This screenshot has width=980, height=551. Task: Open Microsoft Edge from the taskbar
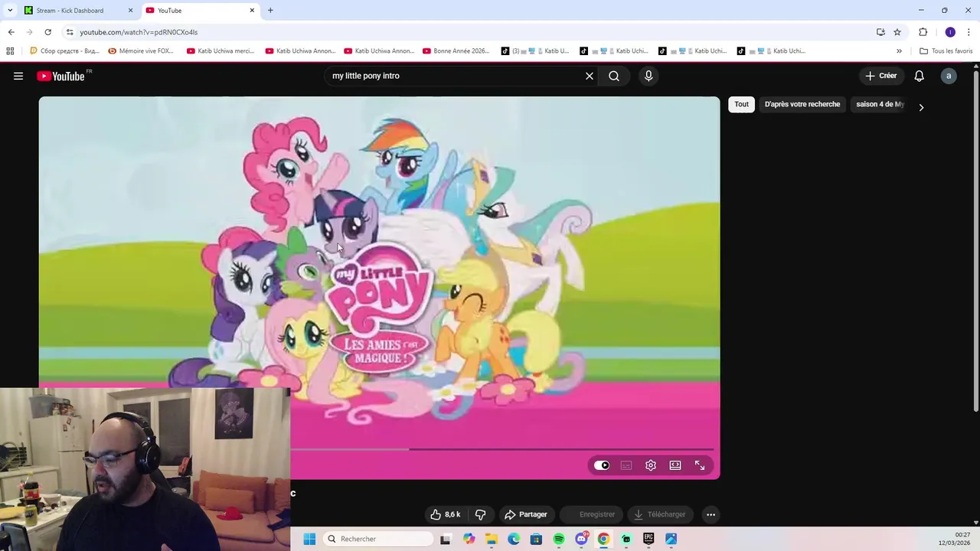(x=514, y=539)
